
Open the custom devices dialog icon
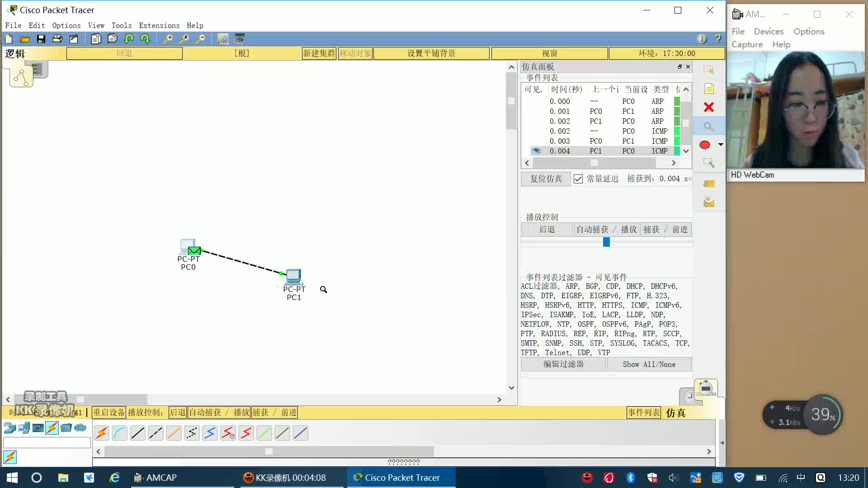click(x=239, y=39)
